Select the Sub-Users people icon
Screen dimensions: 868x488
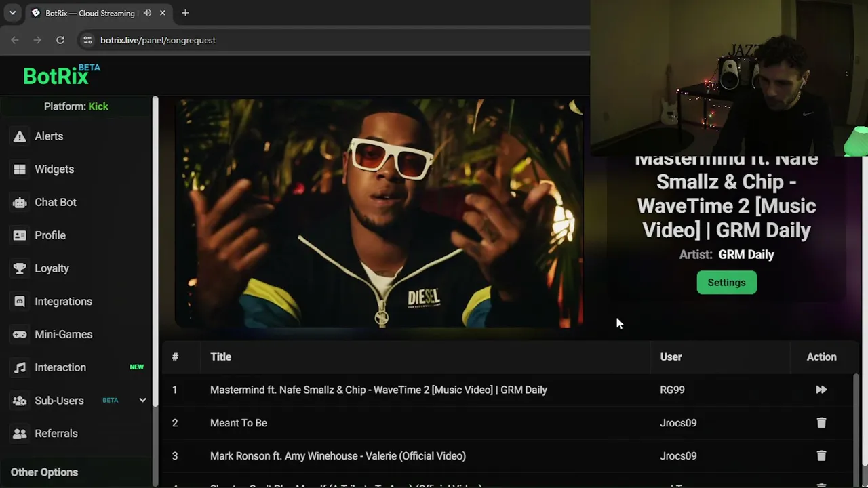(x=20, y=401)
